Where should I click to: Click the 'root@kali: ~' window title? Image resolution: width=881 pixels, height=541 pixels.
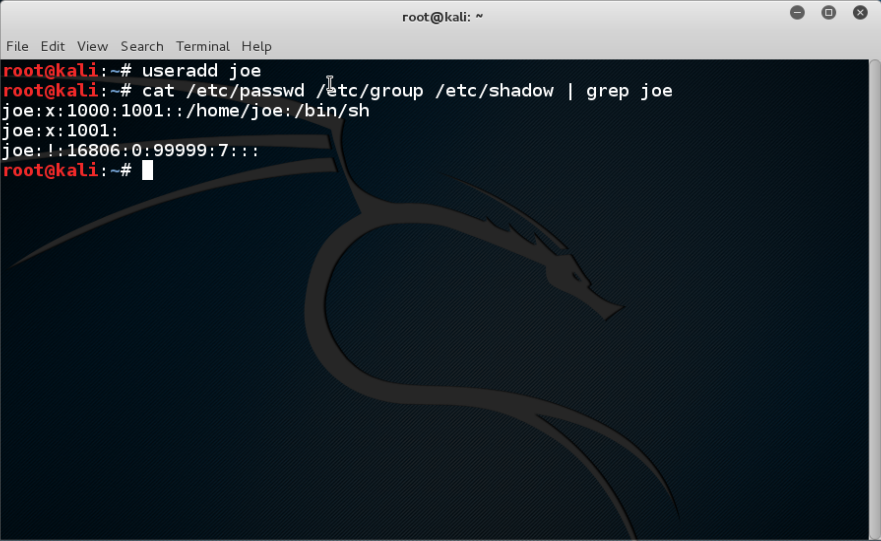click(x=442, y=17)
